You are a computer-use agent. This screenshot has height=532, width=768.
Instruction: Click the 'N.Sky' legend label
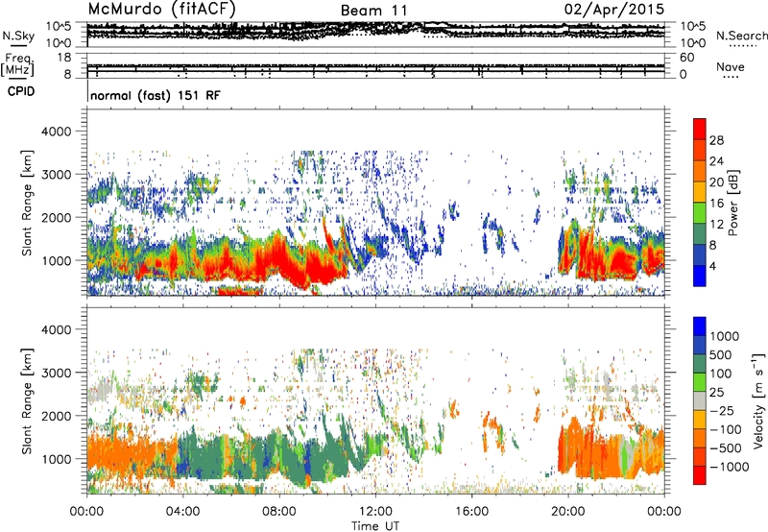[18, 36]
